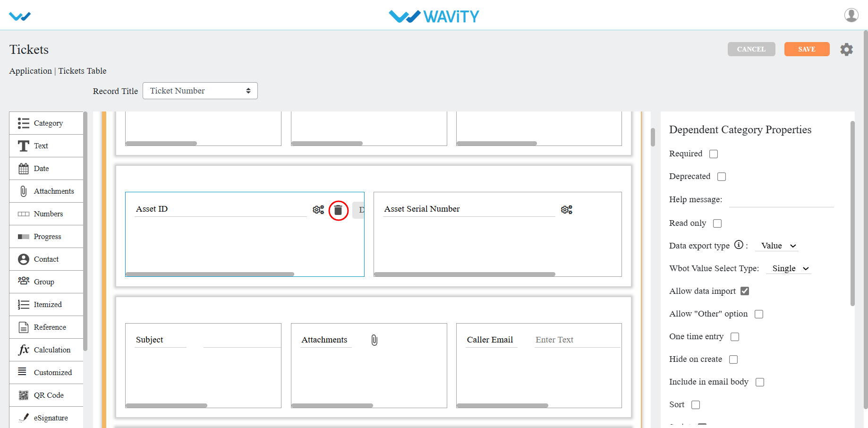868x428 pixels.
Task: Select the QR Code field type
Action: [46, 395]
